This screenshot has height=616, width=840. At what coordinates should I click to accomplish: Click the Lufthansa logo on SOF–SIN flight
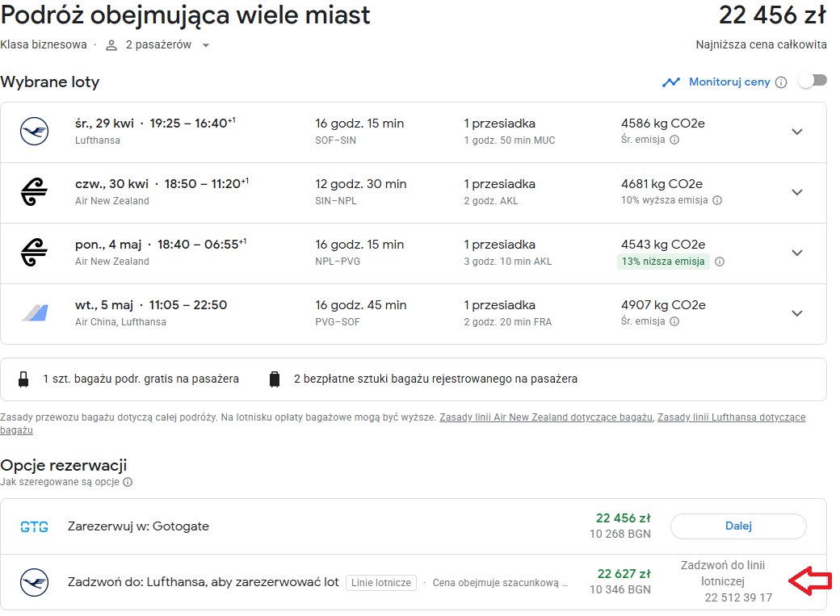34,132
